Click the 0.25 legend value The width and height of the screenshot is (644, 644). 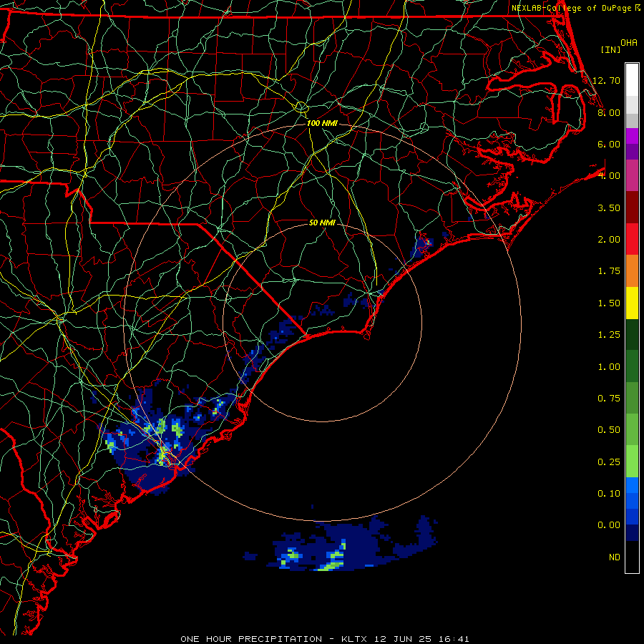pos(609,462)
